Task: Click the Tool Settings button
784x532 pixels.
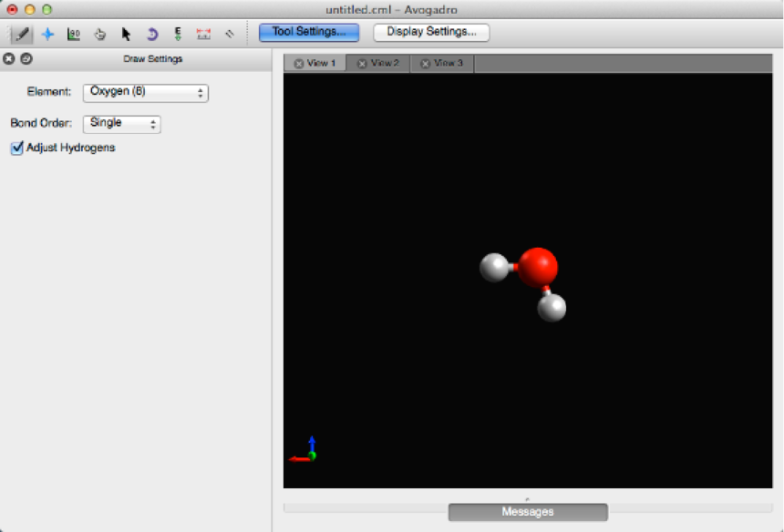Action: (x=309, y=32)
